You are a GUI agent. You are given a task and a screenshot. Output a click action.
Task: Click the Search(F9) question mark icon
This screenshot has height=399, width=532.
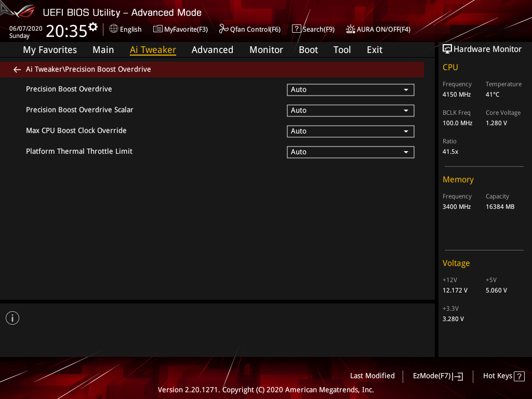(x=296, y=29)
